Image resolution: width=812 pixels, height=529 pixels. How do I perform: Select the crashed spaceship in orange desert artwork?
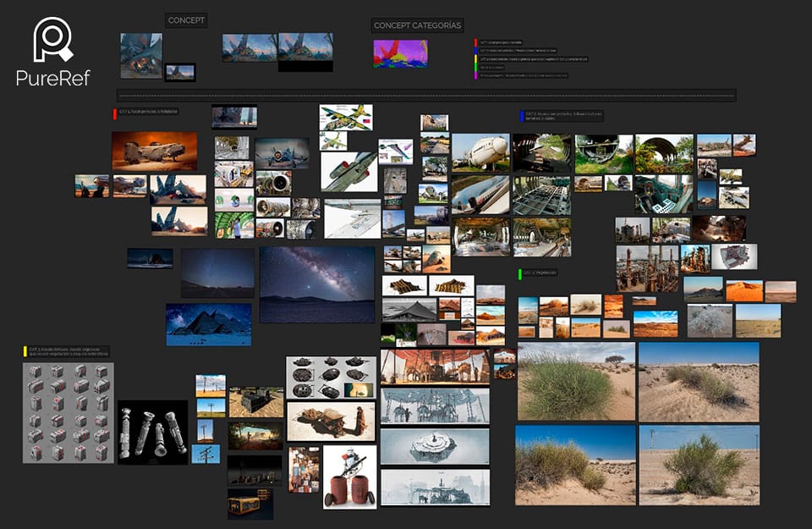pos(154,151)
